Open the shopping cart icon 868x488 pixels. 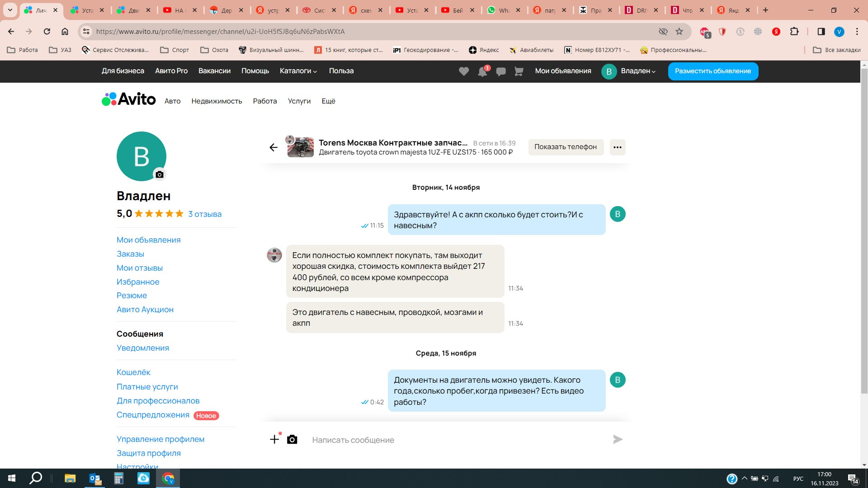[519, 71]
